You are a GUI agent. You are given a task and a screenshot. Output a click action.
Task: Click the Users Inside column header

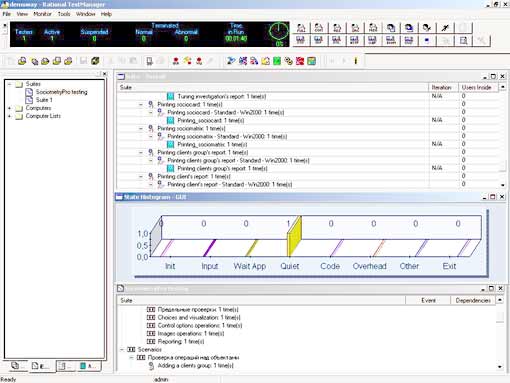(479, 87)
